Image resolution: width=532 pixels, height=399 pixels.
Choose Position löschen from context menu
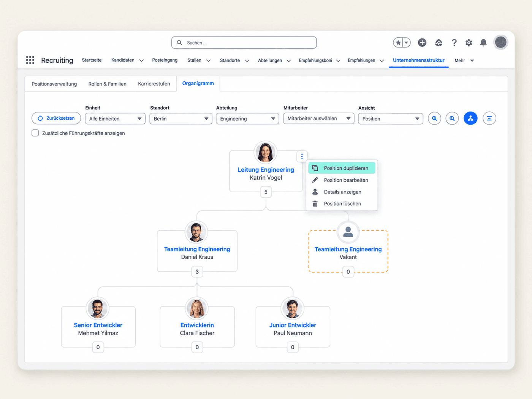click(x=342, y=204)
